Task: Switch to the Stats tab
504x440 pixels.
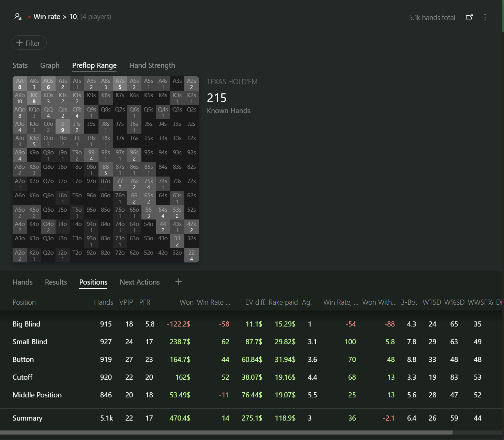Action: [20, 65]
